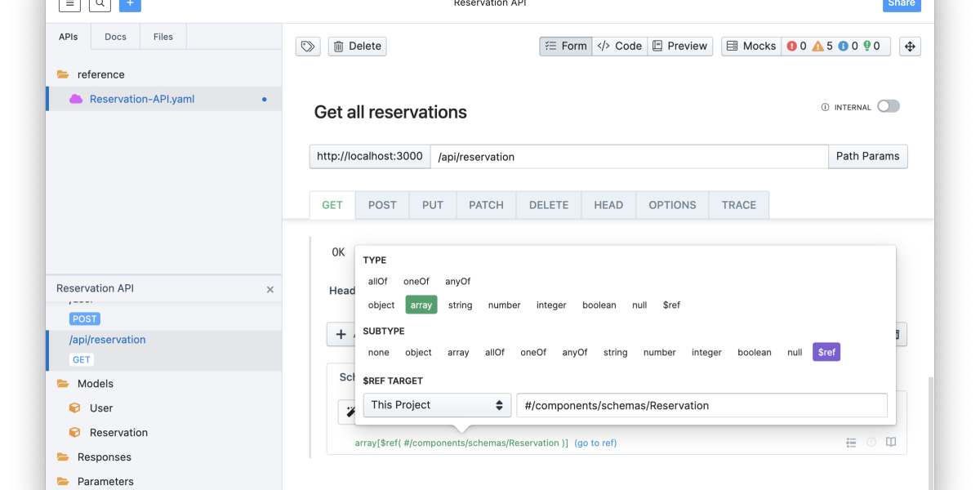Switch to the Code tab
This screenshot has height=490, width=980.
pos(619,46)
